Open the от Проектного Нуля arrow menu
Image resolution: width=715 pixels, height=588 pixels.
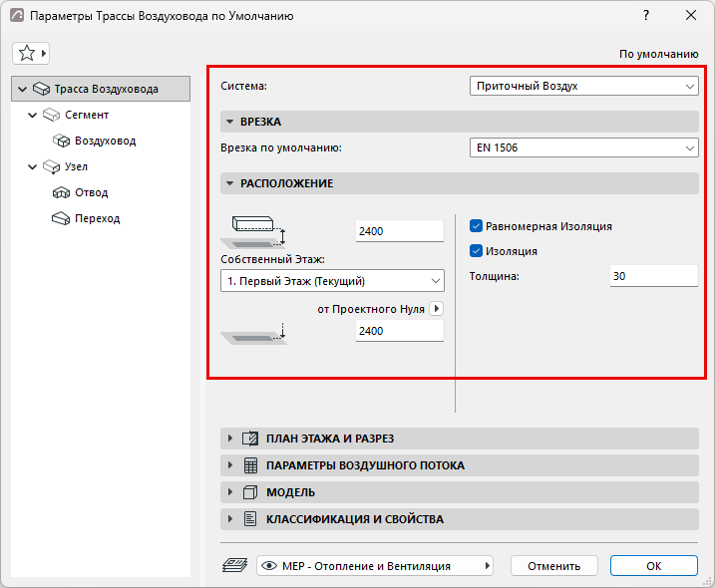point(437,309)
